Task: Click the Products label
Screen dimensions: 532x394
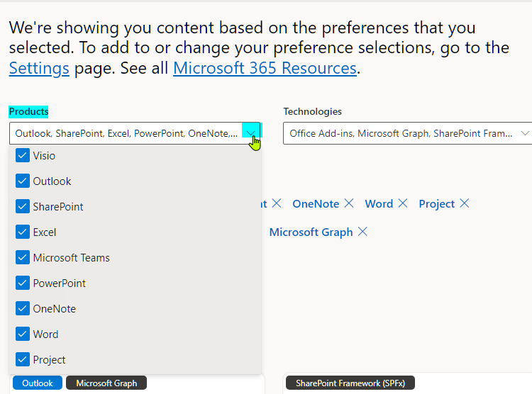Action: pos(29,111)
